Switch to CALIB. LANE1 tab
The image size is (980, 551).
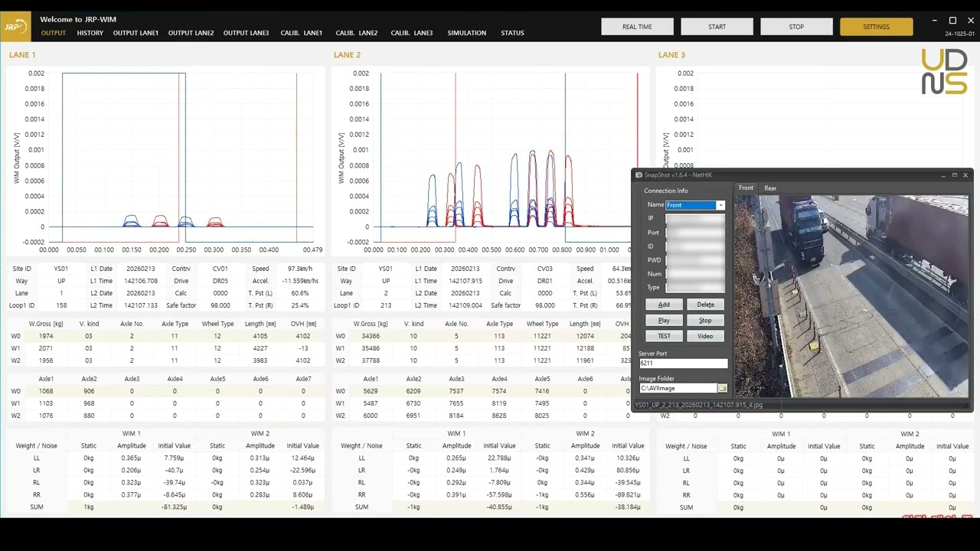(x=302, y=33)
